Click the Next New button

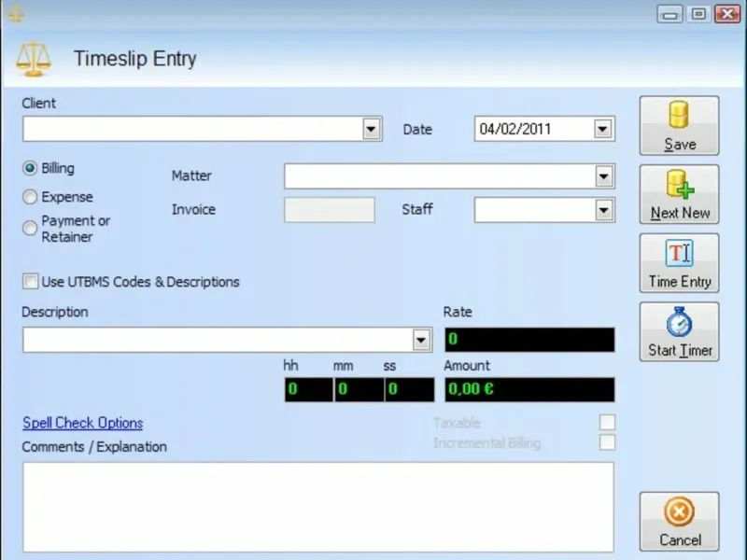point(679,194)
